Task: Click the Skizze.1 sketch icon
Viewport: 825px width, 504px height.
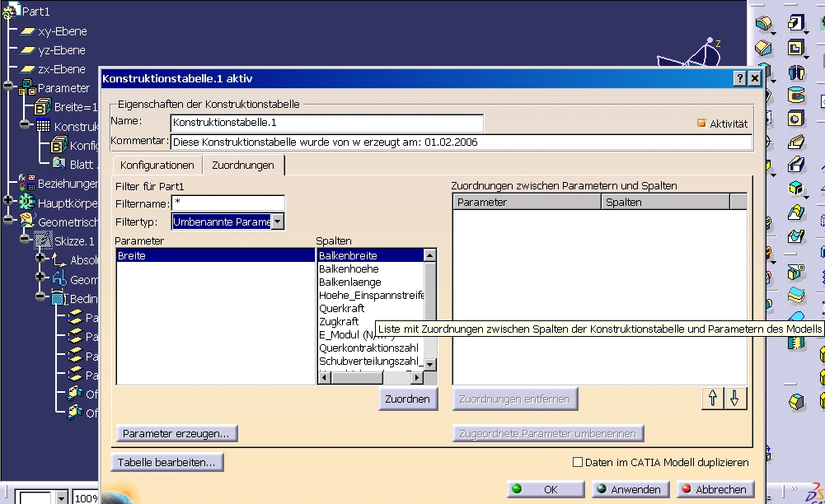Action: pyautogui.click(x=43, y=240)
